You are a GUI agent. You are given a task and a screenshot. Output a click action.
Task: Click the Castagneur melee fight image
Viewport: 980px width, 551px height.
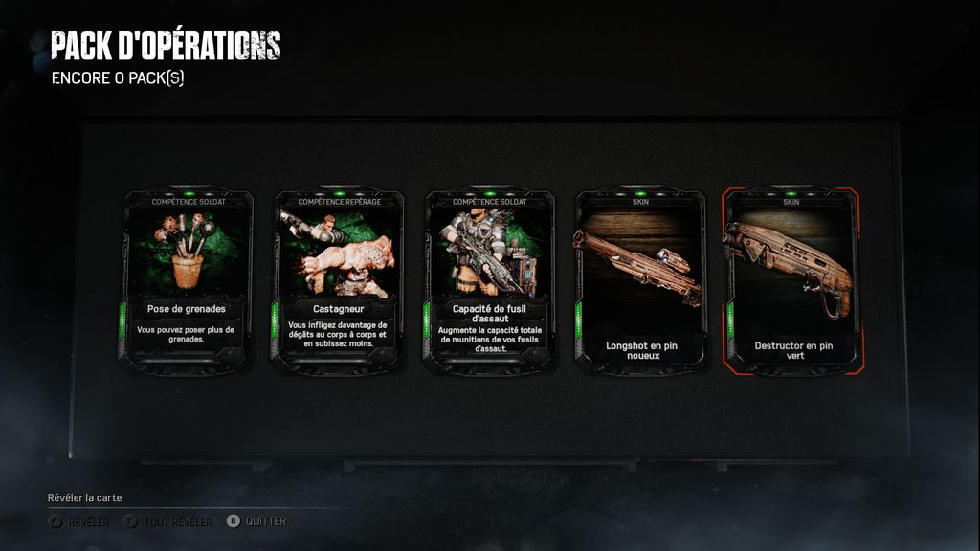pyautogui.click(x=338, y=253)
